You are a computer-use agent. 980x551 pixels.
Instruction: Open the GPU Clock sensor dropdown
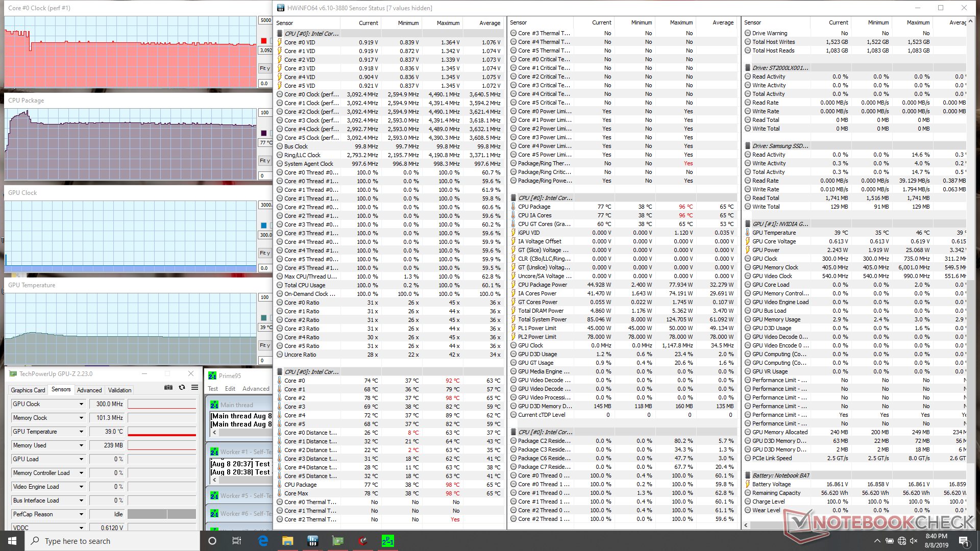coord(81,404)
